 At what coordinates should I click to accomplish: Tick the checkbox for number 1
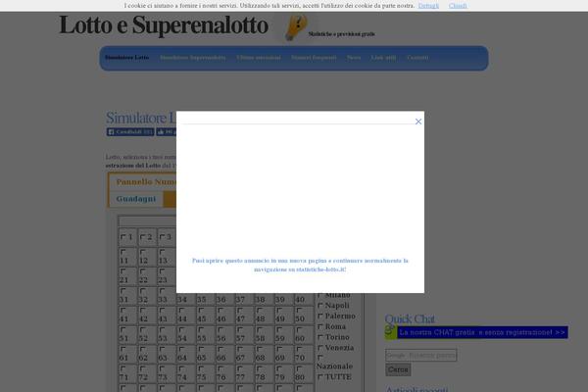click(x=123, y=237)
